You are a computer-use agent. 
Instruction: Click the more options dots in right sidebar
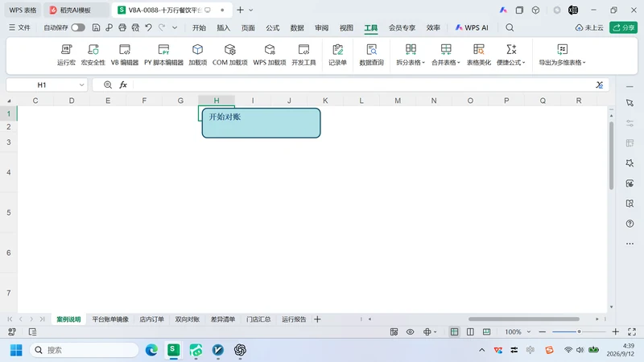(x=630, y=244)
